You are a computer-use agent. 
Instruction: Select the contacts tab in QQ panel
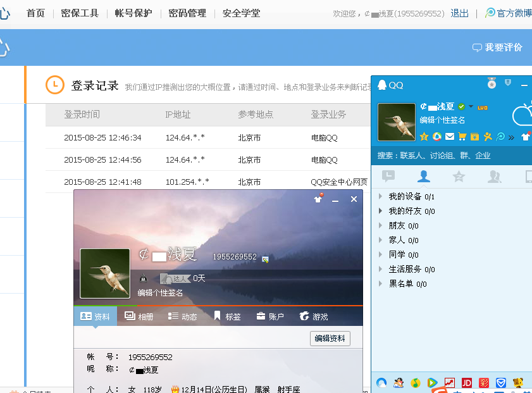(x=424, y=176)
